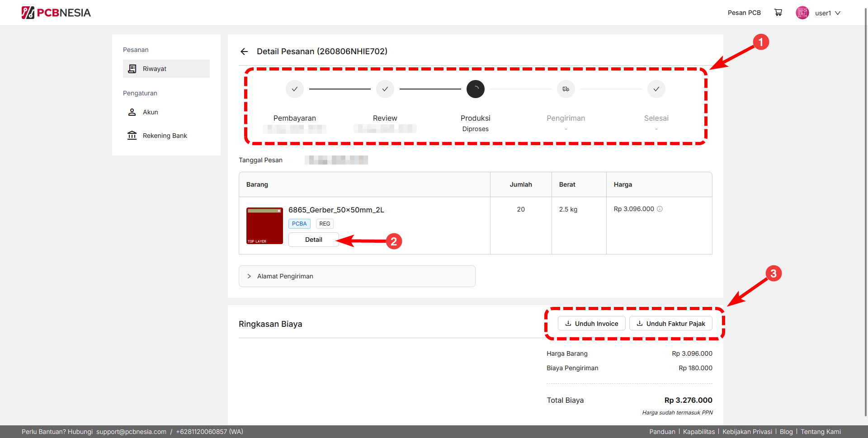868x438 pixels.
Task: Click the support@pcbnesia.com email link
Action: 131,432
